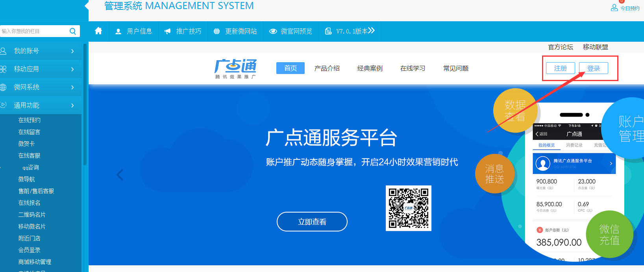The image size is (644, 272).
Task: Click the 广点通 logo
Action: [236, 68]
